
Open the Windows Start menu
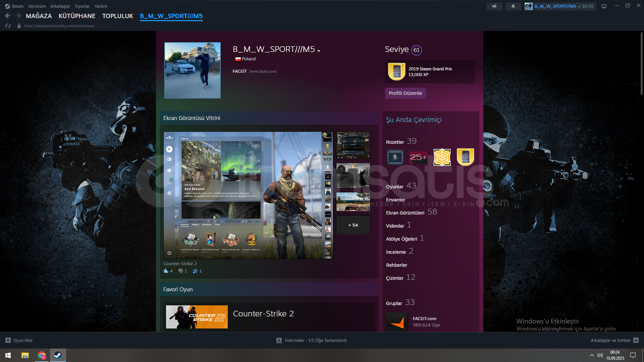pyautogui.click(x=8, y=355)
